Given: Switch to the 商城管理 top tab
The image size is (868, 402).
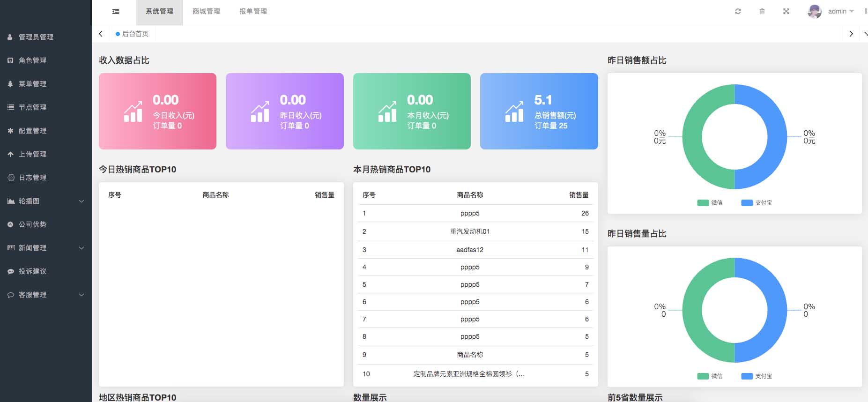Looking at the screenshot, I should click(206, 12).
